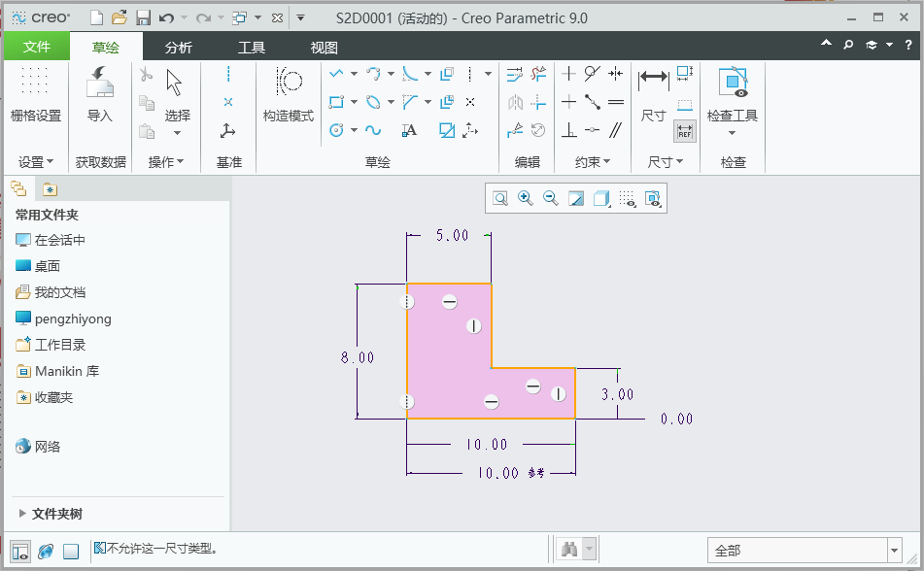Click the Perimeter dimension icon
The height and width of the screenshot is (571, 924).
(x=685, y=74)
